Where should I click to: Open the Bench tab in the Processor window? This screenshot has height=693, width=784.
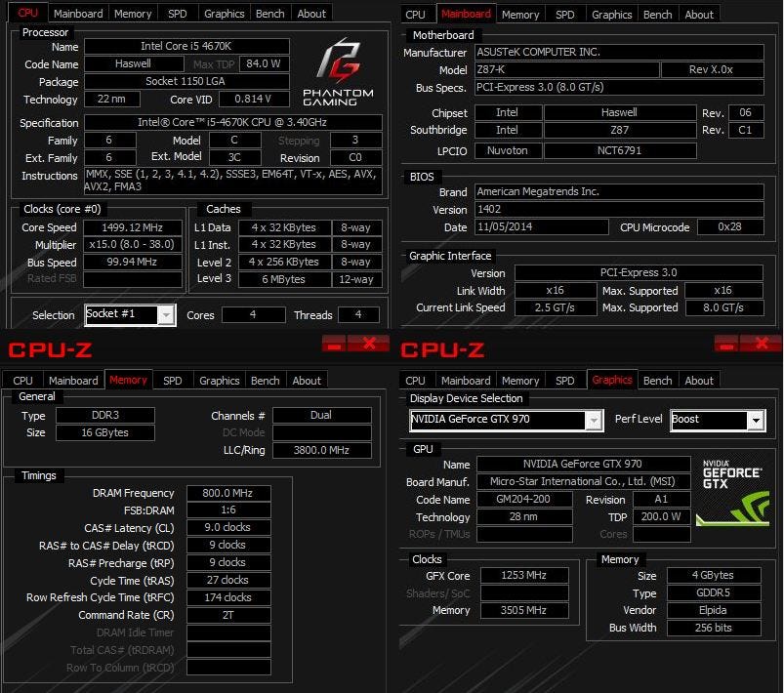click(x=270, y=14)
